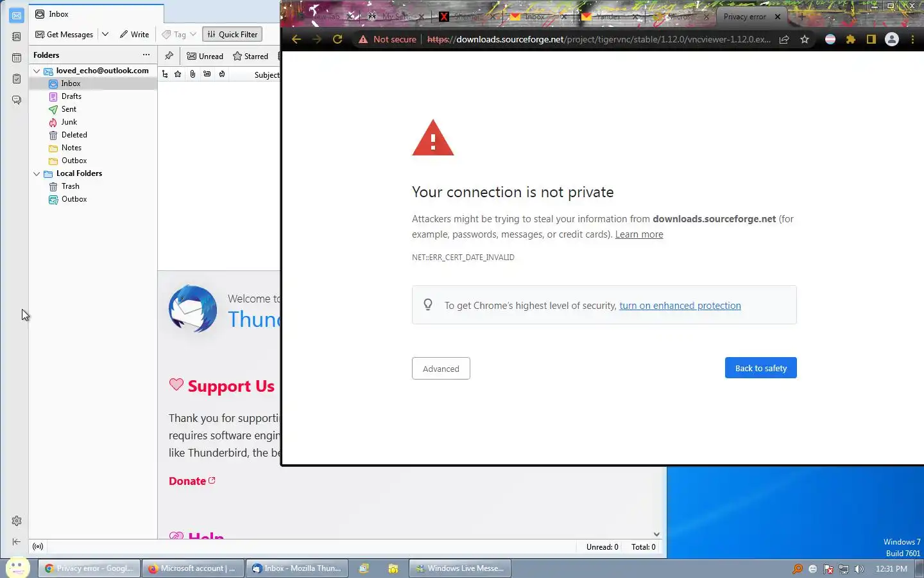
Task: Select the loved_echo@outlook.com account
Action: pos(102,71)
